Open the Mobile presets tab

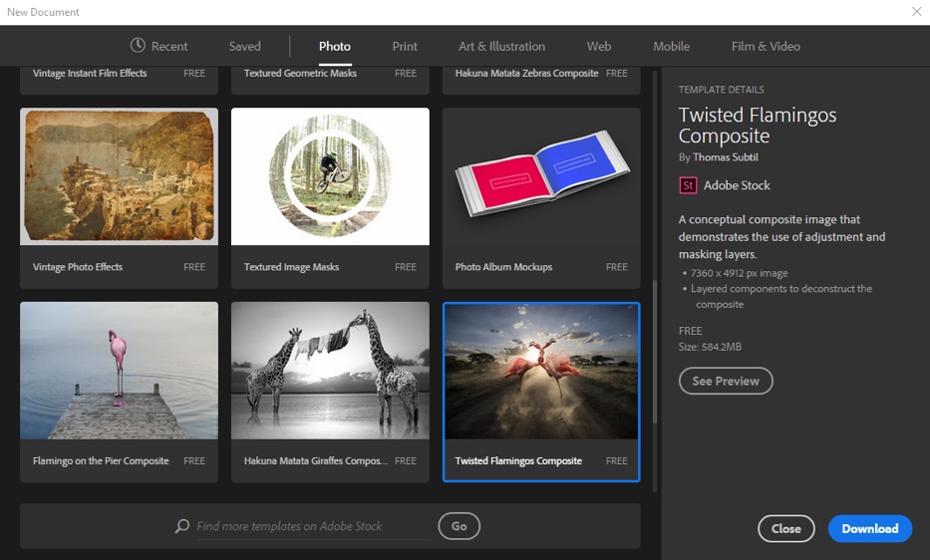[671, 46]
